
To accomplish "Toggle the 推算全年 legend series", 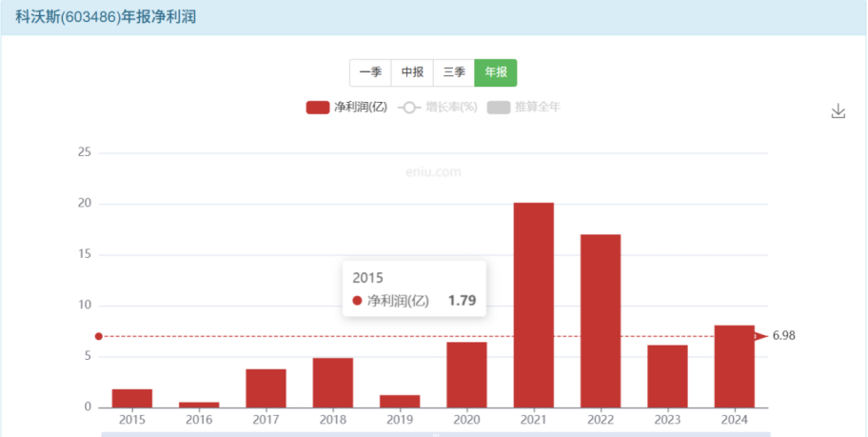I will [x=523, y=108].
